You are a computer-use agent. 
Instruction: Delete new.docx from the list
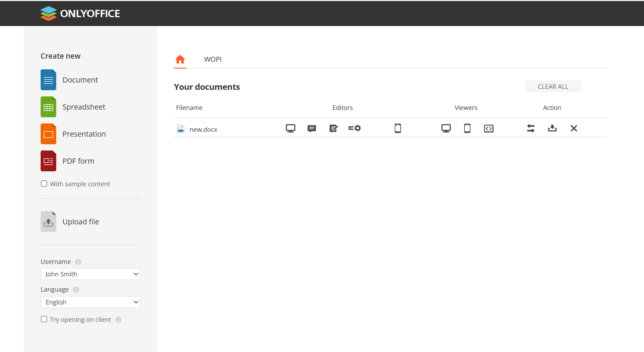tap(574, 128)
